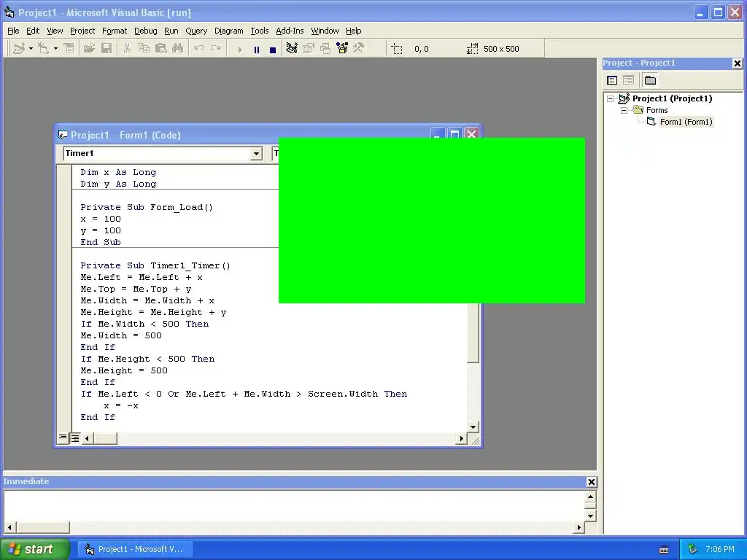Open the Form Layout Window icon
The width and height of the screenshot is (747, 560).
coord(325,49)
